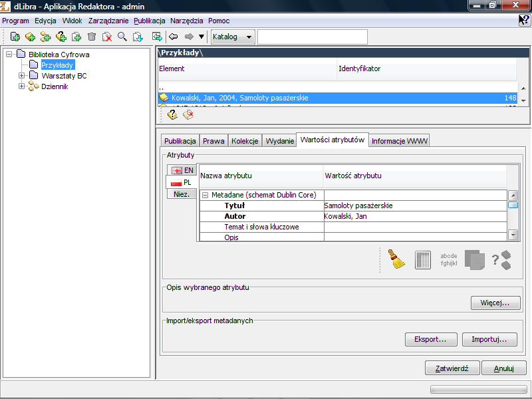Viewport: 532px width, 399px height.
Task: Click the search text field next to Katalog
Action: click(312, 37)
